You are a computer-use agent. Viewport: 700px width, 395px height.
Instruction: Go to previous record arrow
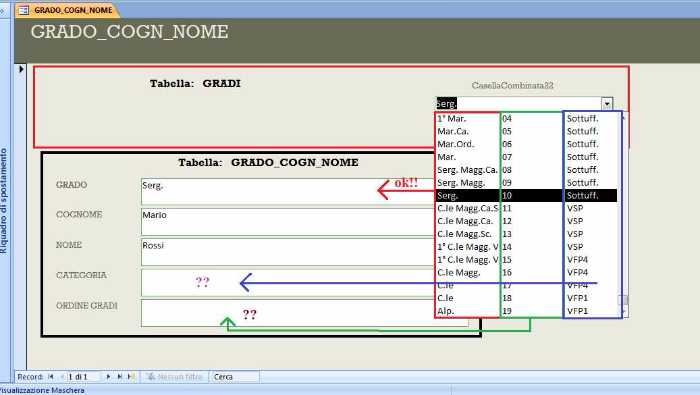coord(62,377)
